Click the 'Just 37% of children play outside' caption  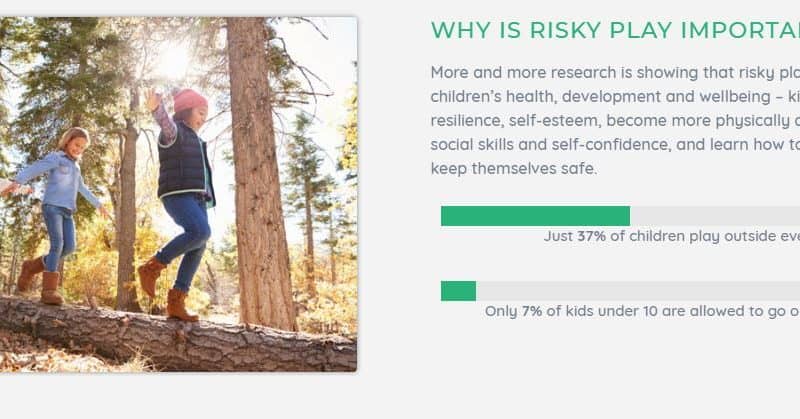[x=670, y=237]
